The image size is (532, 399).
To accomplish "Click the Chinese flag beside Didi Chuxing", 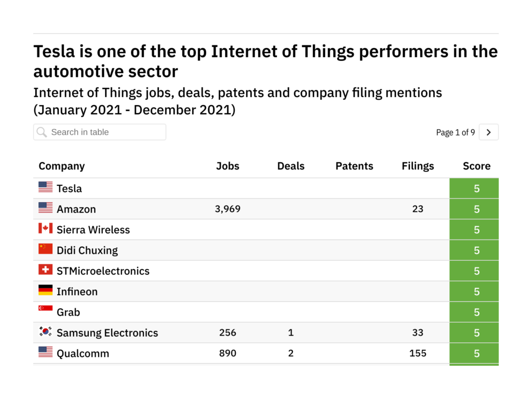I will pyautogui.click(x=46, y=249).
